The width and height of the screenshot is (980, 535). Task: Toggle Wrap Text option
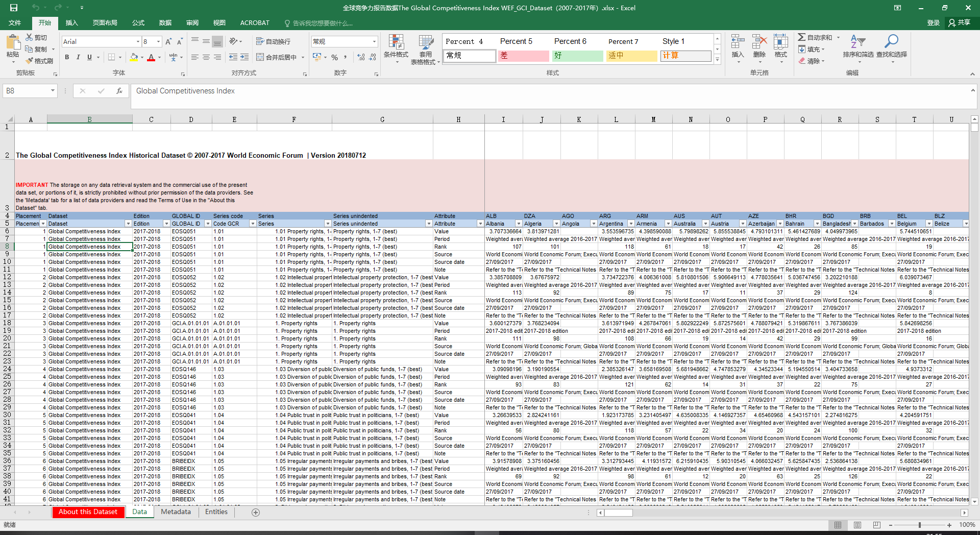point(260,41)
